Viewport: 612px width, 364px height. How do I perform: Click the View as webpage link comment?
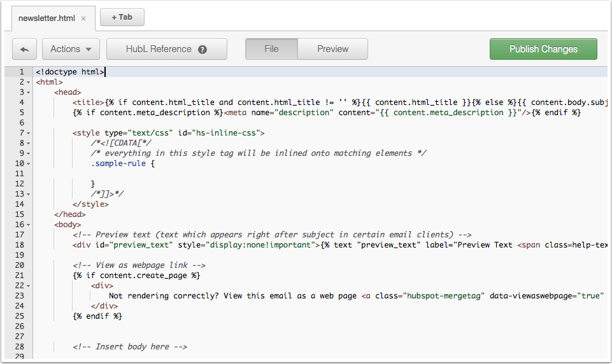(139, 265)
